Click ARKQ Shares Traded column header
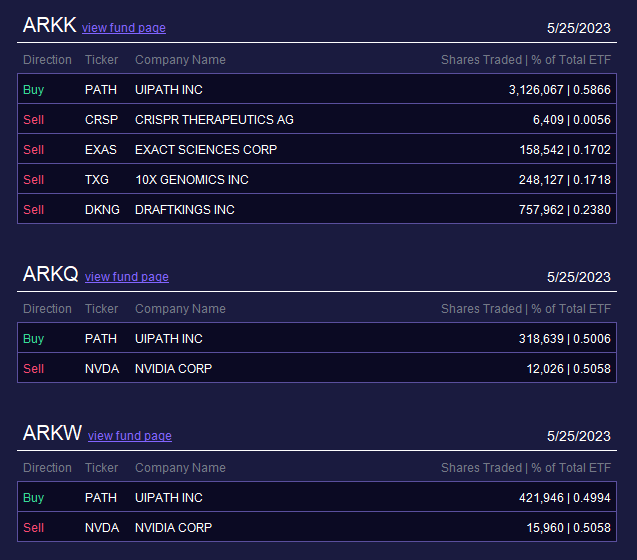637x560 pixels. point(526,309)
